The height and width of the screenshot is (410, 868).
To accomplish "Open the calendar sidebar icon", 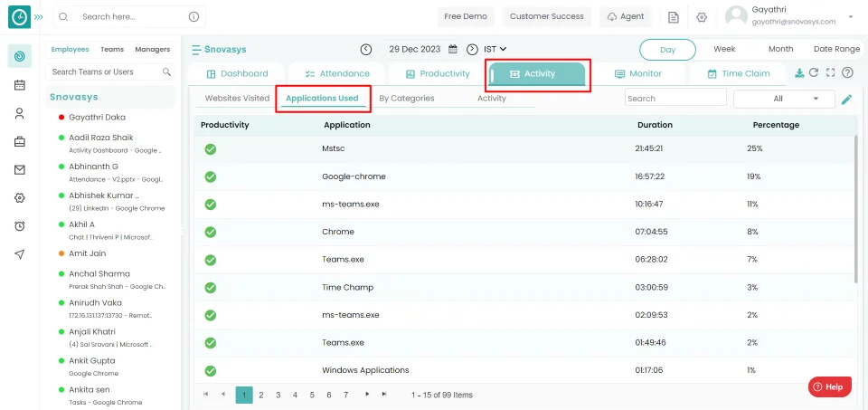I will (x=19, y=85).
